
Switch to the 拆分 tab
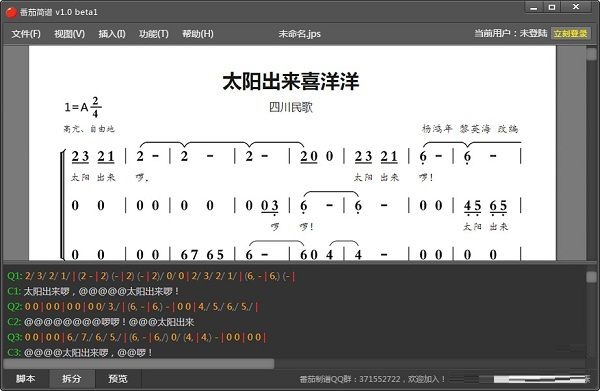point(72,379)
